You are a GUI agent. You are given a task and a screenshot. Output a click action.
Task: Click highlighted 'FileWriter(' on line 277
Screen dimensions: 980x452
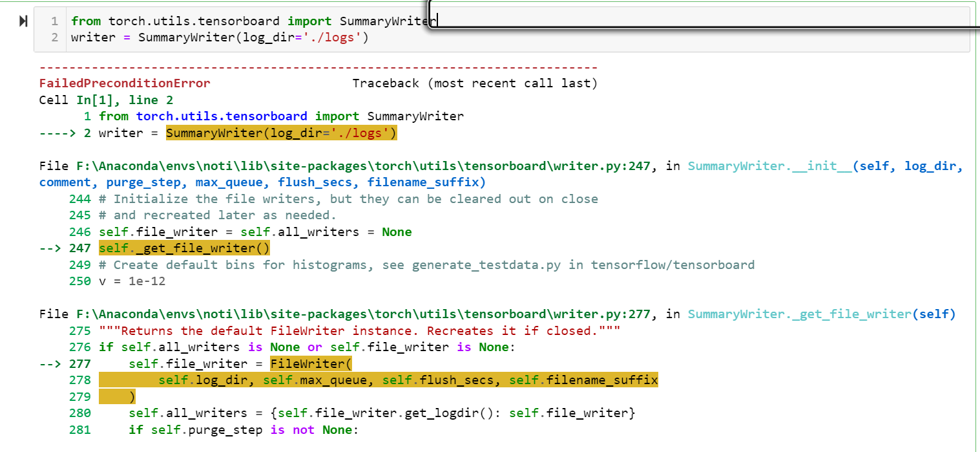pyautogui.click(x=311, y=364)
